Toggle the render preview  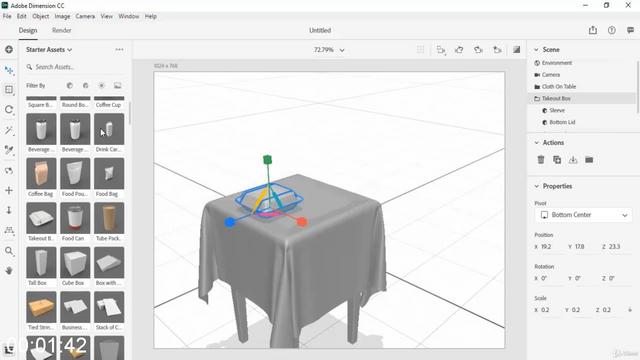517,49
